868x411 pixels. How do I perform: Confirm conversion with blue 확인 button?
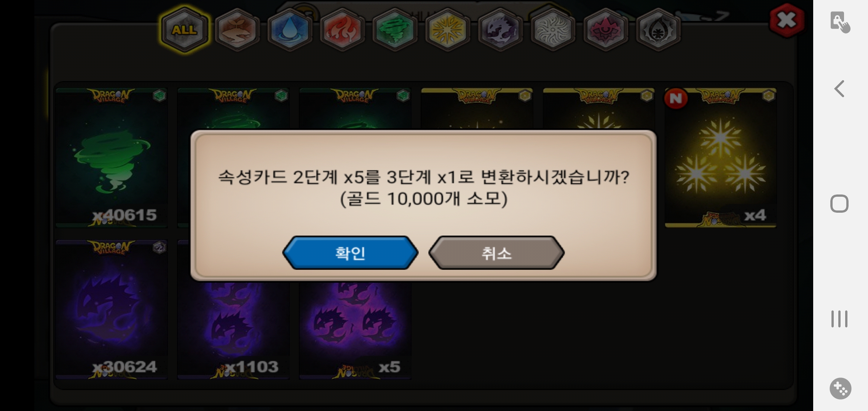point(350,253)
